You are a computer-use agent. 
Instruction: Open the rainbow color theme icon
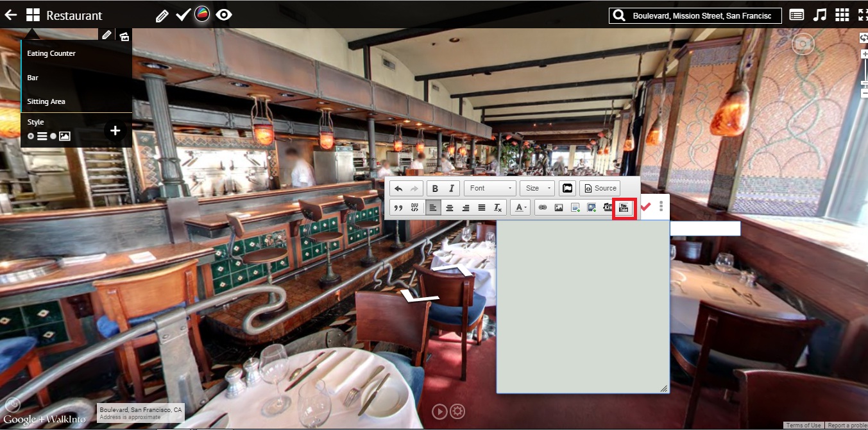[202, 15]
